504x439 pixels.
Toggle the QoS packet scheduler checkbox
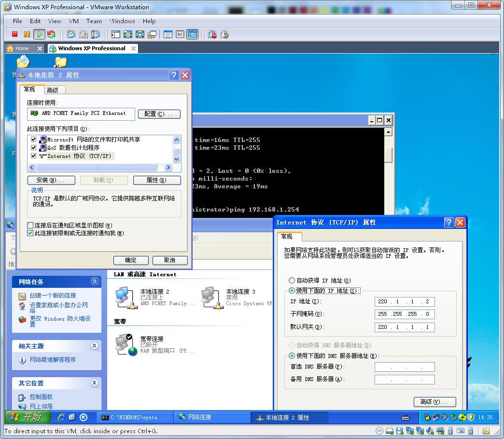pos(33,147)
